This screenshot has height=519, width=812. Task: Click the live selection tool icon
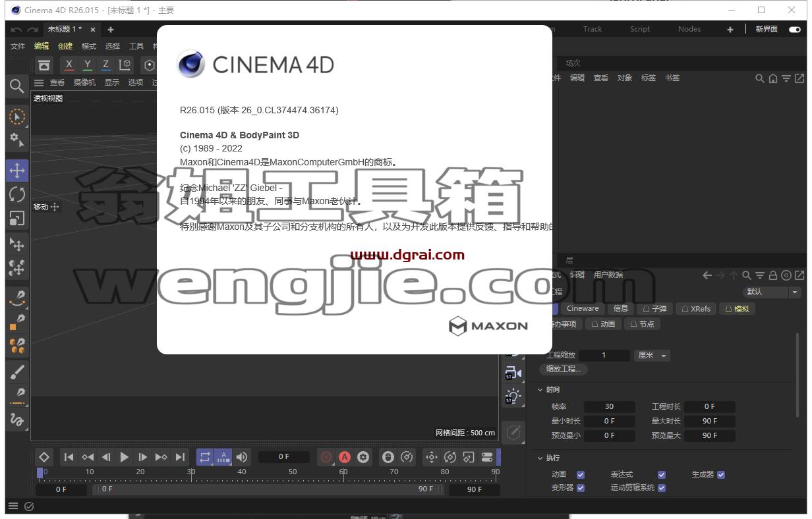tap(17, 117)
